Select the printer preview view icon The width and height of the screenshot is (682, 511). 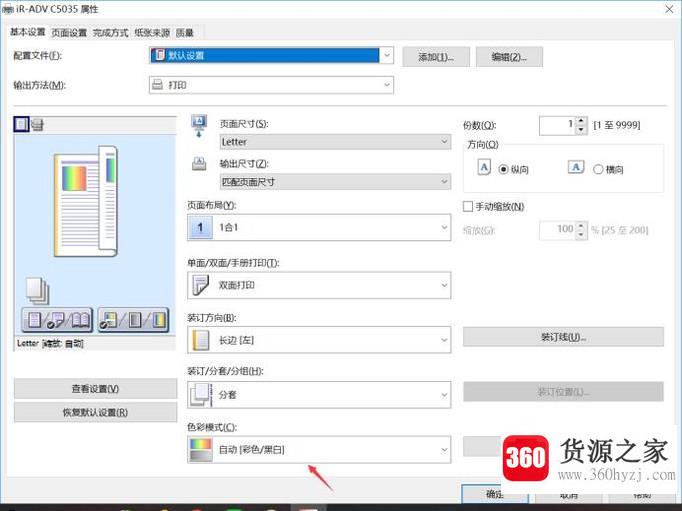click(x=37, y=125)
